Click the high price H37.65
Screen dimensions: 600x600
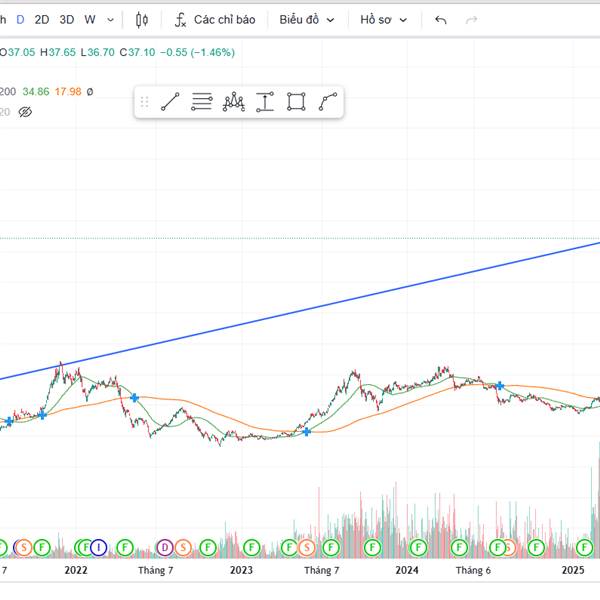click(58, 52)
